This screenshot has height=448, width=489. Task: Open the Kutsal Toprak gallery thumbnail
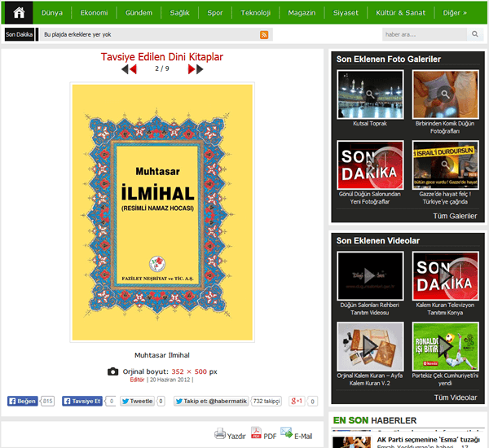[370, 94]
